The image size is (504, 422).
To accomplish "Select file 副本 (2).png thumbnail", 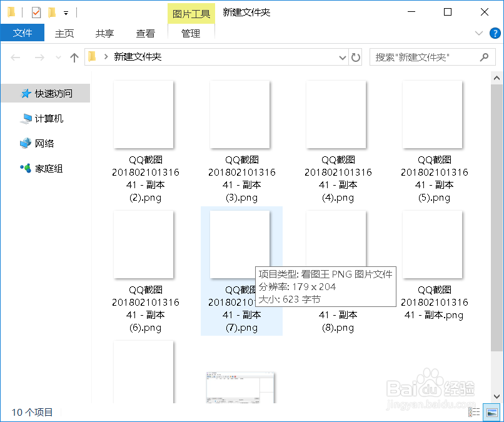I will 143,115.
